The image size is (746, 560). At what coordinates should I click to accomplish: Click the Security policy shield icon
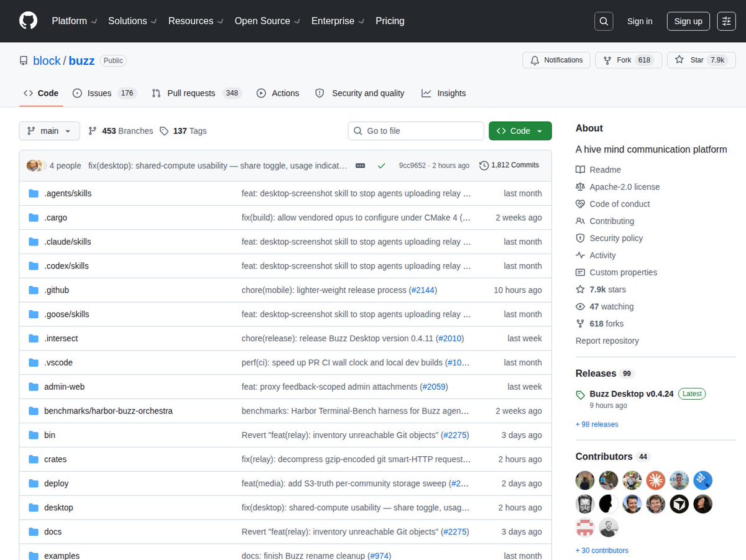[581, 238]
